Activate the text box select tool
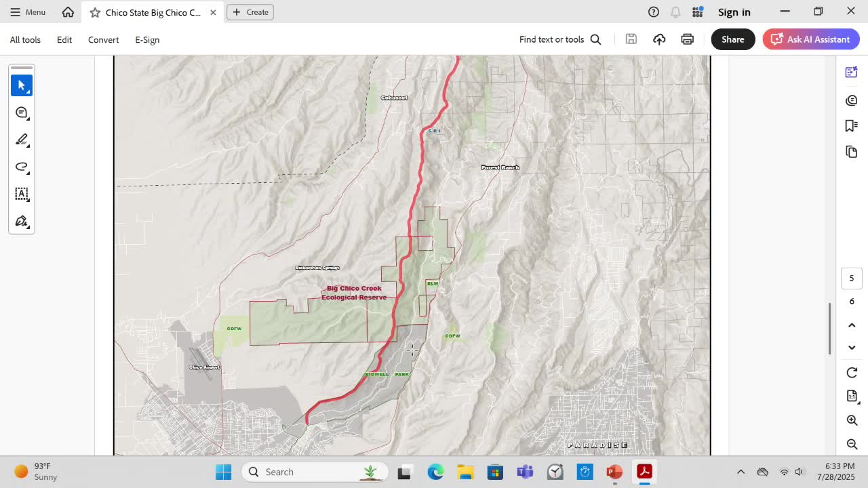The height and width of the screenshot is (488, 868). point(22,194)
